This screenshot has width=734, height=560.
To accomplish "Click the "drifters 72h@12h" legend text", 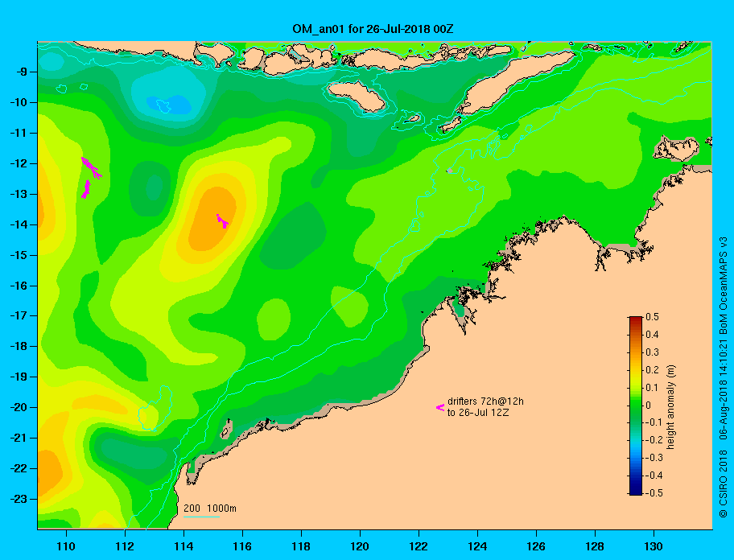I will click(x=485, y=401).
